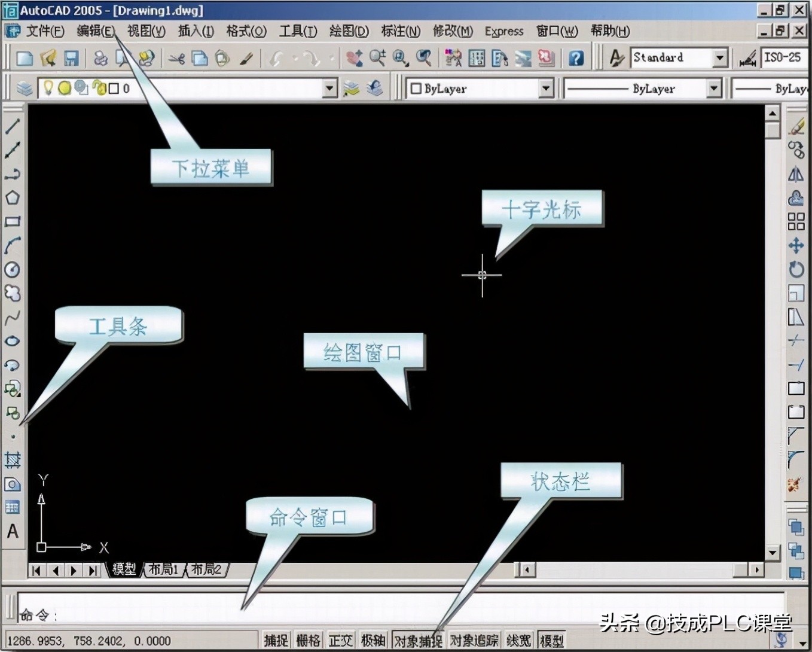Select the Circle tool

tap(12, 269)
